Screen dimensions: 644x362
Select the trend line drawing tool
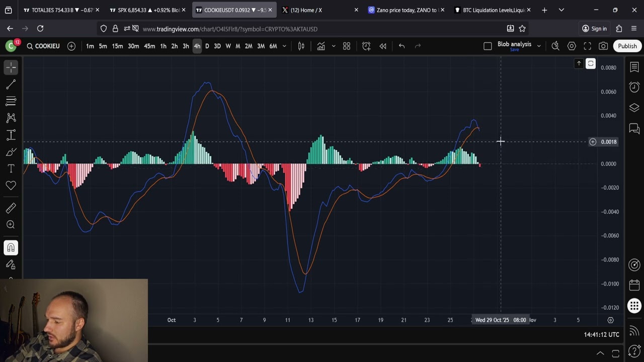point(11,84)
